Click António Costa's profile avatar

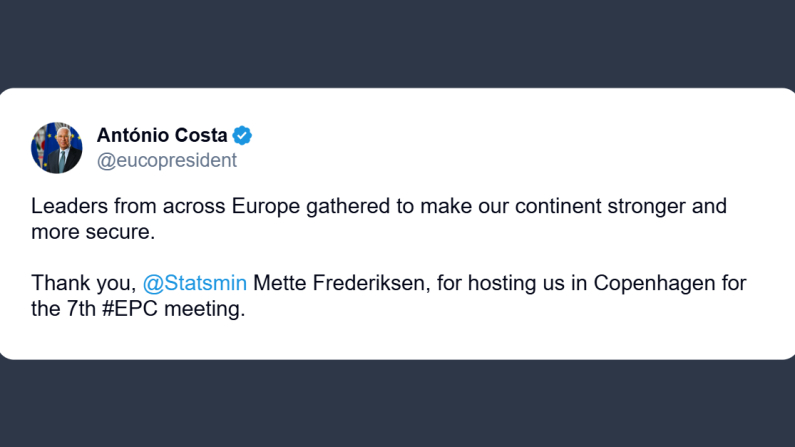click(57, 148)
